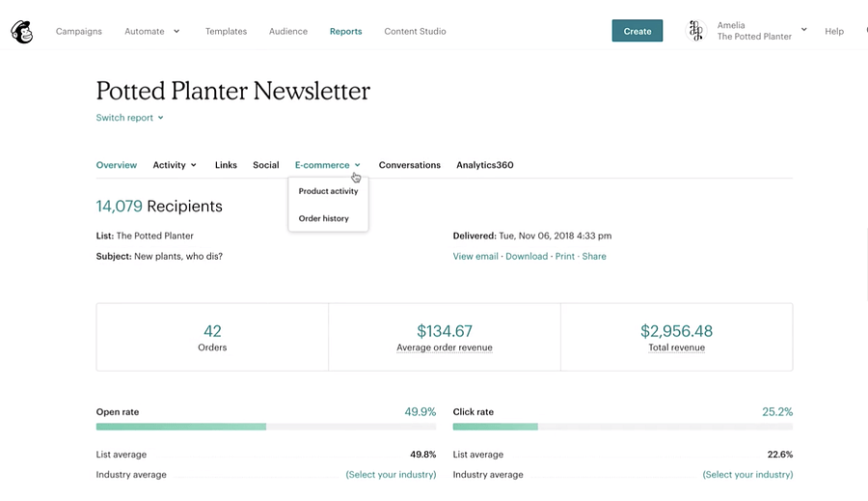Click Select your industry under Open rate
The image size is (868, 501).
tap(391, 475)
